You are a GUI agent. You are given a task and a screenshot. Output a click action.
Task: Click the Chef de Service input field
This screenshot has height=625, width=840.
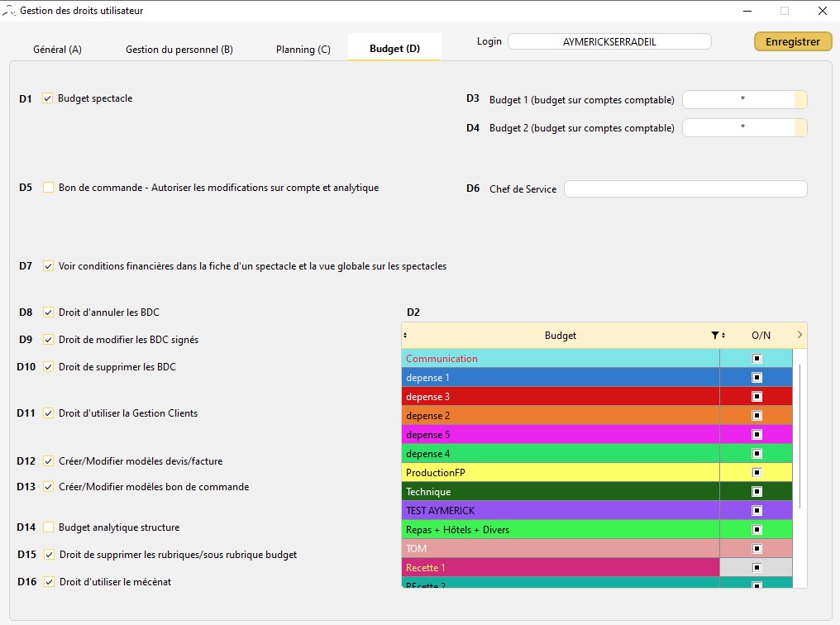tap(685, 189)
